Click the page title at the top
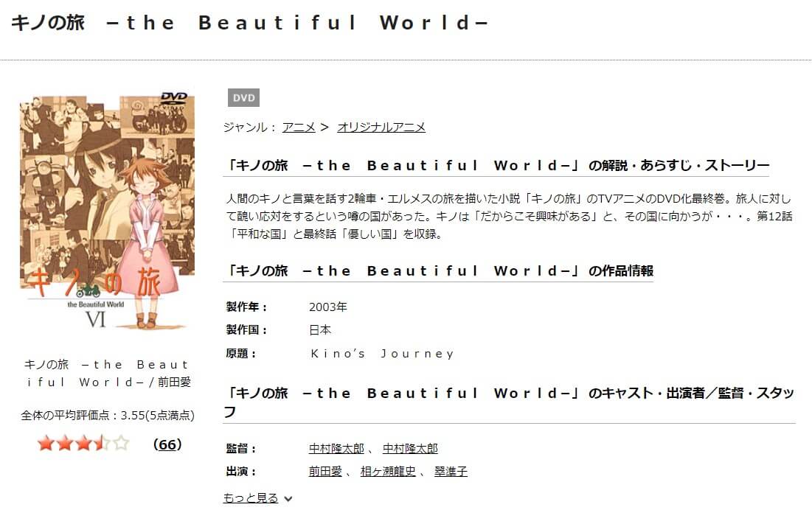812x510 pixels. 249,23
